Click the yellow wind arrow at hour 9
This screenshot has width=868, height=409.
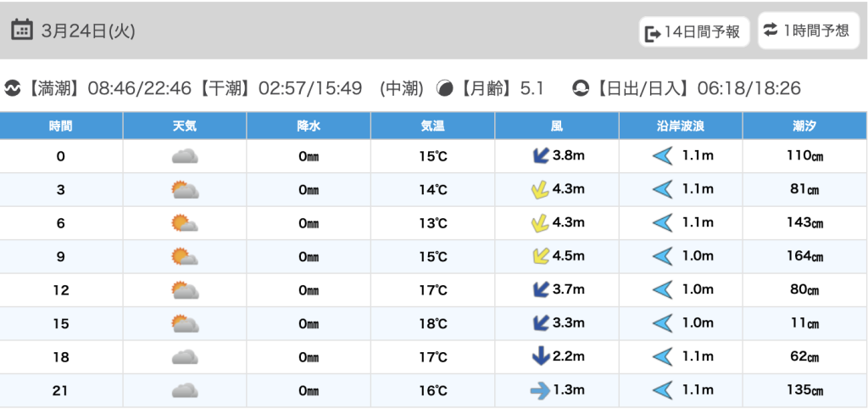click(x=539, y=256)
